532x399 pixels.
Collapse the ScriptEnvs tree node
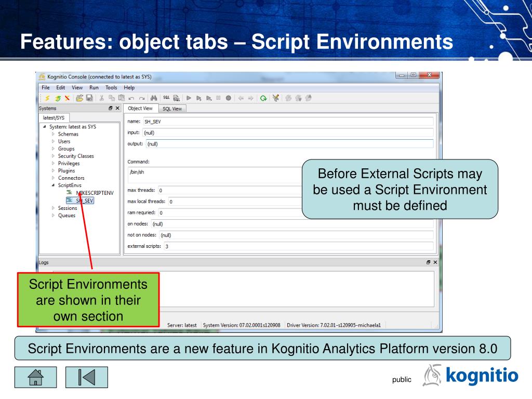coord(53,185)
